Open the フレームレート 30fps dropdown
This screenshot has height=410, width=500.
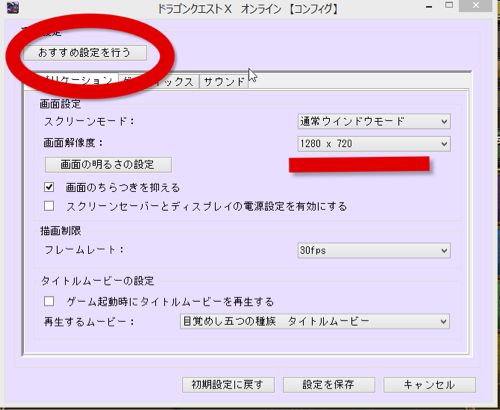(374, 250)
